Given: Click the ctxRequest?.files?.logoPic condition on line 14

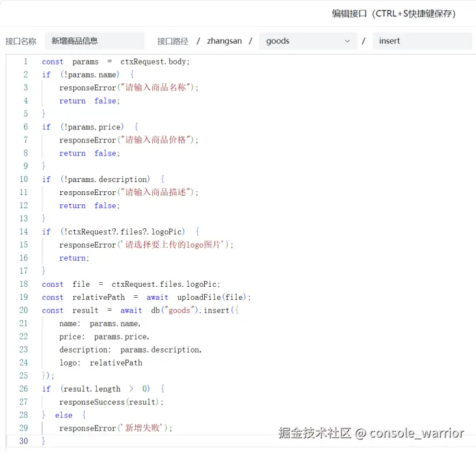Looking at the screenshot, I should (123, 232).
